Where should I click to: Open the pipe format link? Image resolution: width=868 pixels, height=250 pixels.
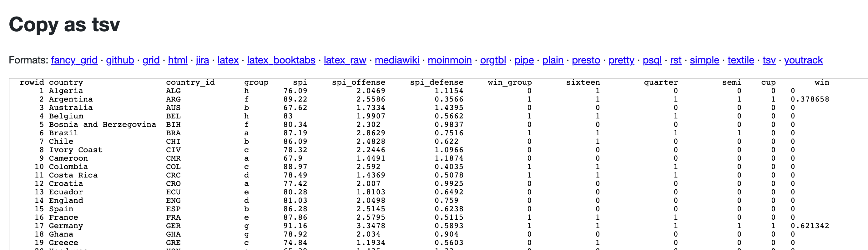coord(524,60)
